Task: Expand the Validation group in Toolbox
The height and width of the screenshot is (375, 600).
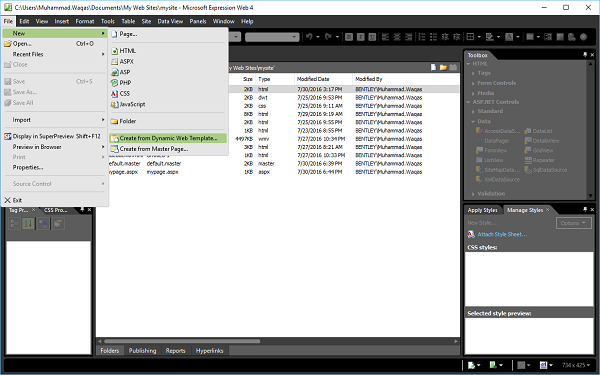Action: [x=473, y=194]
